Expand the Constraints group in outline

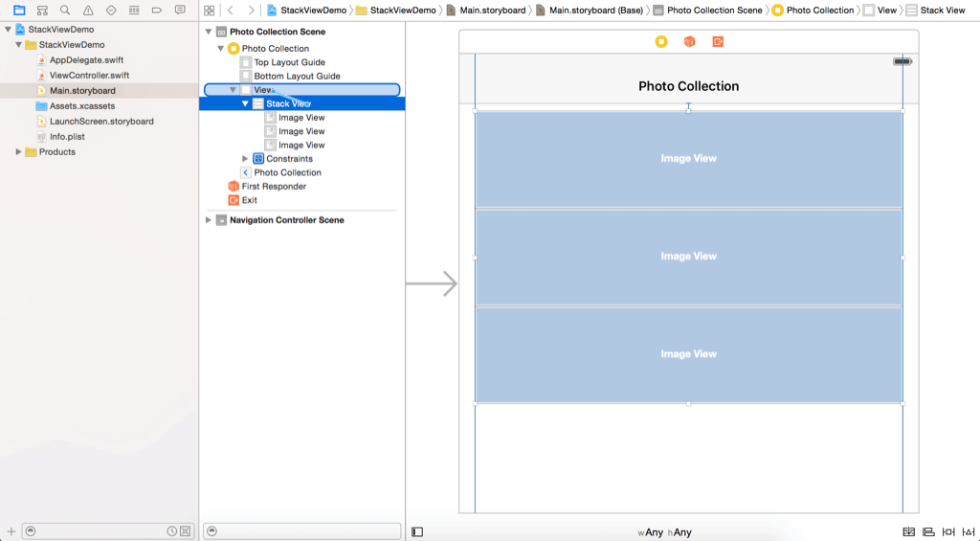(246, 159)
